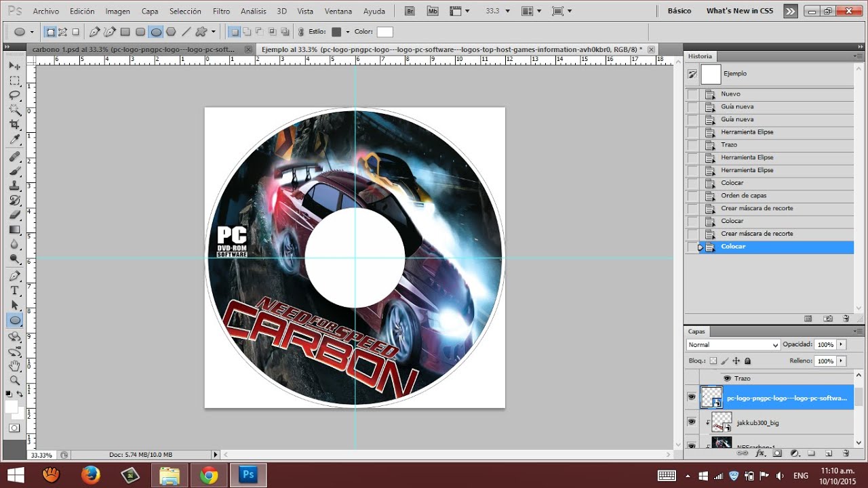Hide the Trazo effect eye
Image resolution: width=868 pixels, height=488 pixels.
[727, 378]
